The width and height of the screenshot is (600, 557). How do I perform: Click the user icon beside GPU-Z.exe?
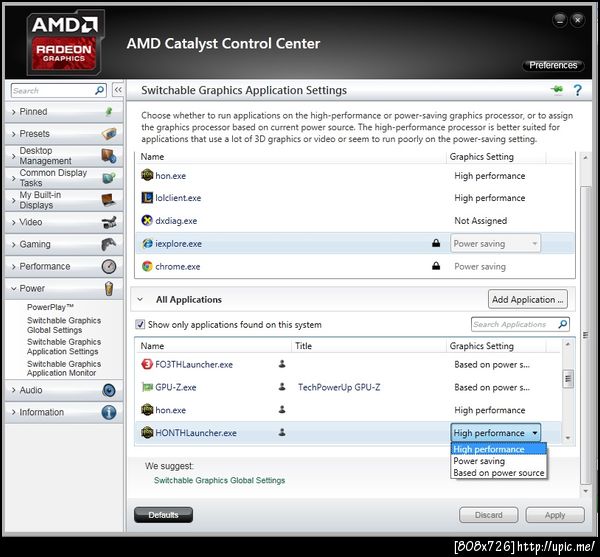282,387
